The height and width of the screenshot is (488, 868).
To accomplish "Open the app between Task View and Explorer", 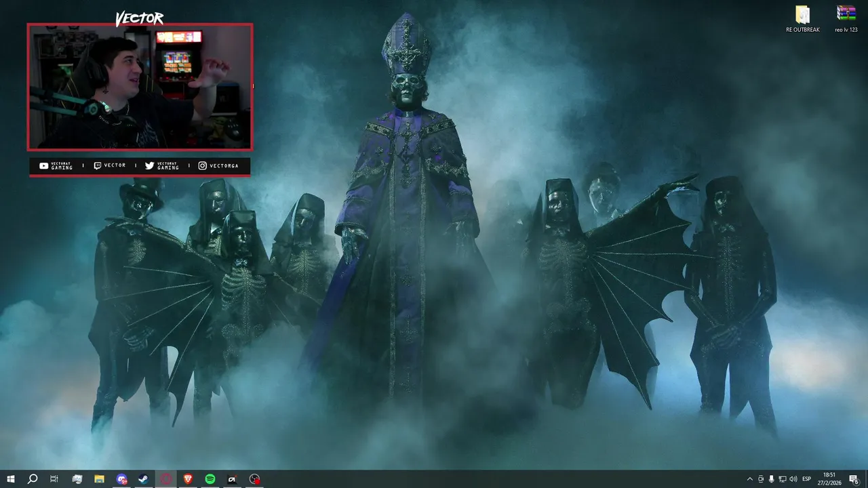I will pos(77,479).
